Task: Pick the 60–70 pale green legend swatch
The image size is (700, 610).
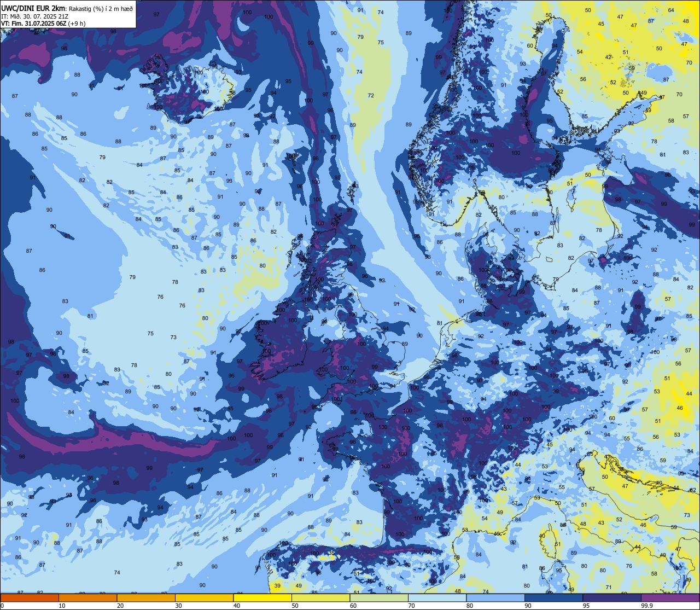Action: 379,597
